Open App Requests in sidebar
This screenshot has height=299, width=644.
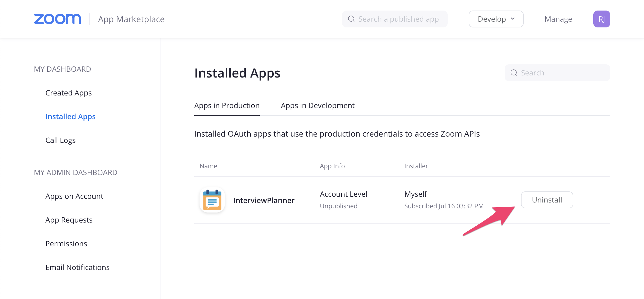(x=69, y=220)
